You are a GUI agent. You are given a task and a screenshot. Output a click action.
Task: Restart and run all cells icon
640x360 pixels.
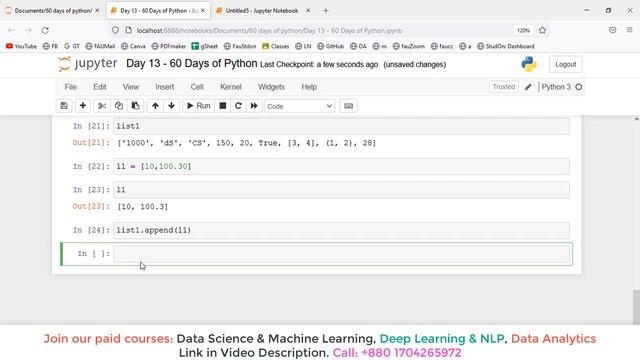coord(254,106)
